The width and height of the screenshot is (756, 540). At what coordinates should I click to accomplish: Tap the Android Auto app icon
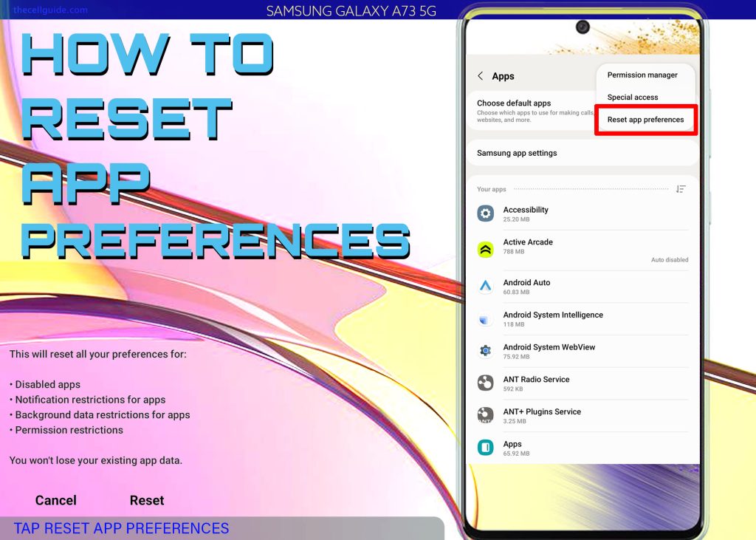486,286
